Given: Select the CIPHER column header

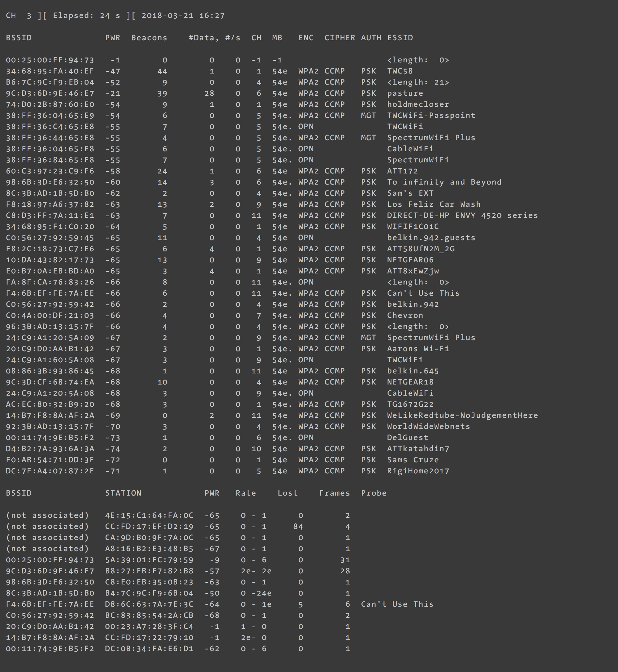Looking at the screenshot, I should click(x=340, y=38).
